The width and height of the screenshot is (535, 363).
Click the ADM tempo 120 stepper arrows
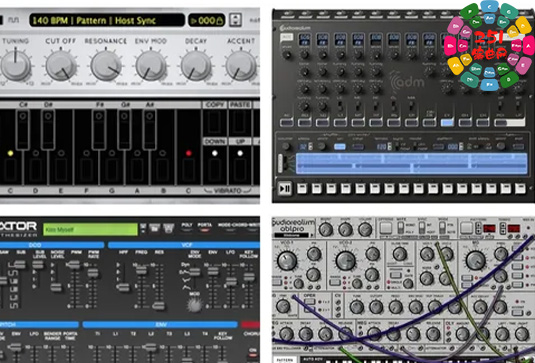(390, 147)
